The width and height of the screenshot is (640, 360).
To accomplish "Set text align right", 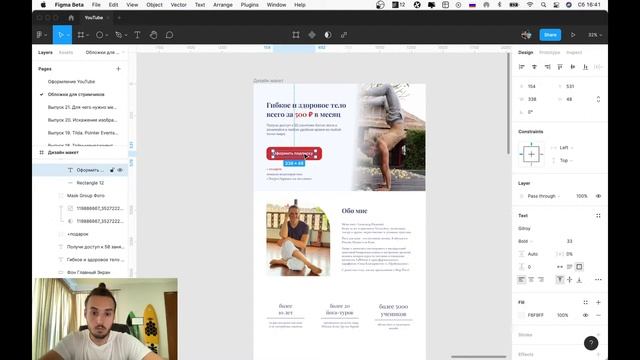I will (541, 280).
